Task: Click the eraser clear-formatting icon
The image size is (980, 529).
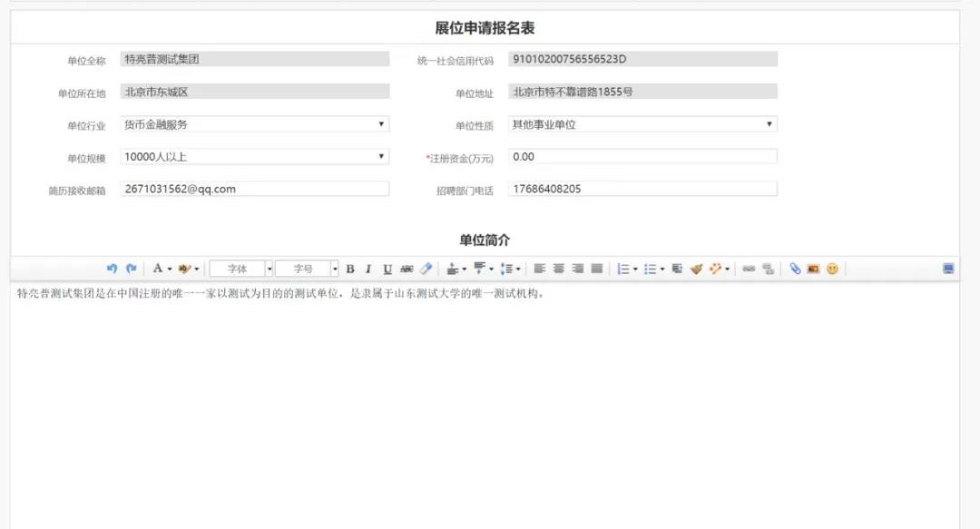Action: coord(426,269)
